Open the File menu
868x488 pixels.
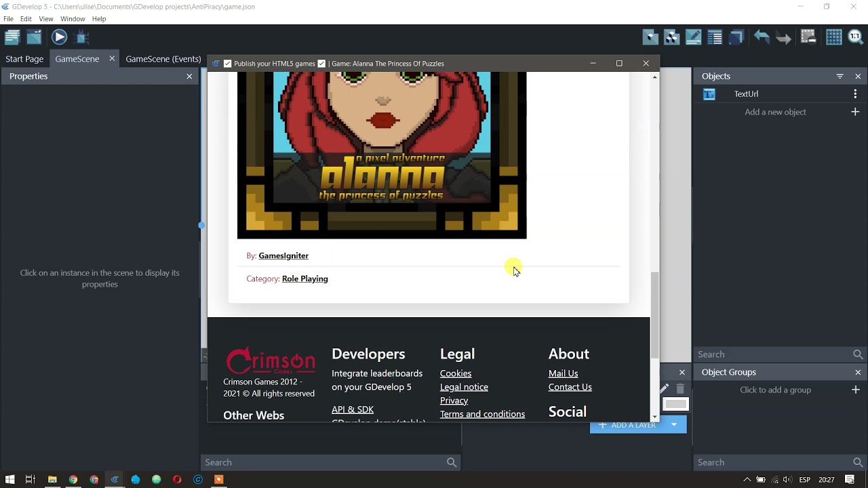(8, 19)
